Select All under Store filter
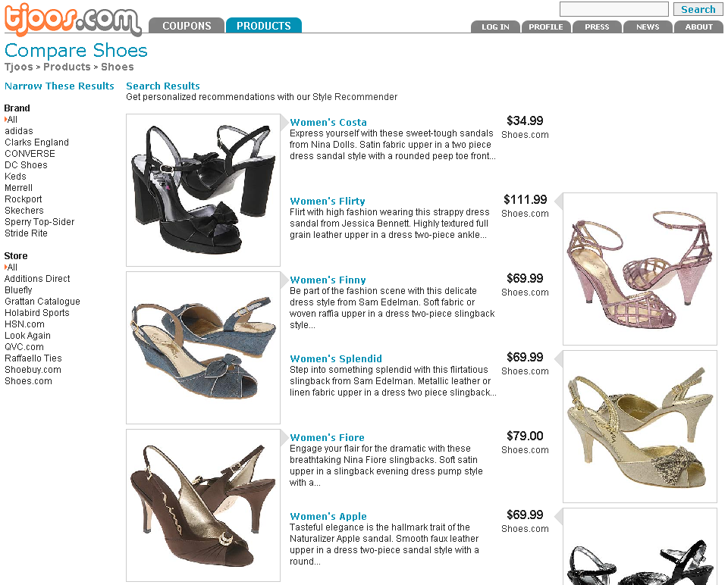This screenshot has width=728, height=585. point(13,267)
